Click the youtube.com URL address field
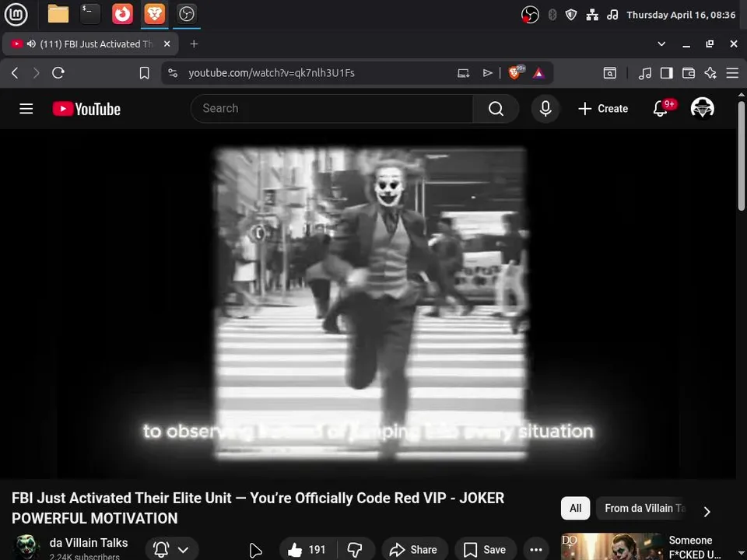Screen dimensions: 747x560 272,73
